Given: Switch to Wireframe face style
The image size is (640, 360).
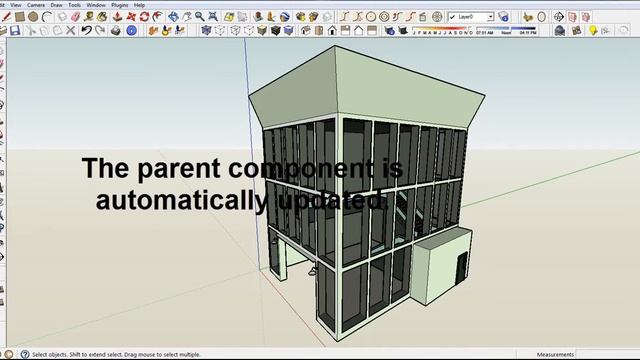Looking at the screenshot, I should [235, 31].
